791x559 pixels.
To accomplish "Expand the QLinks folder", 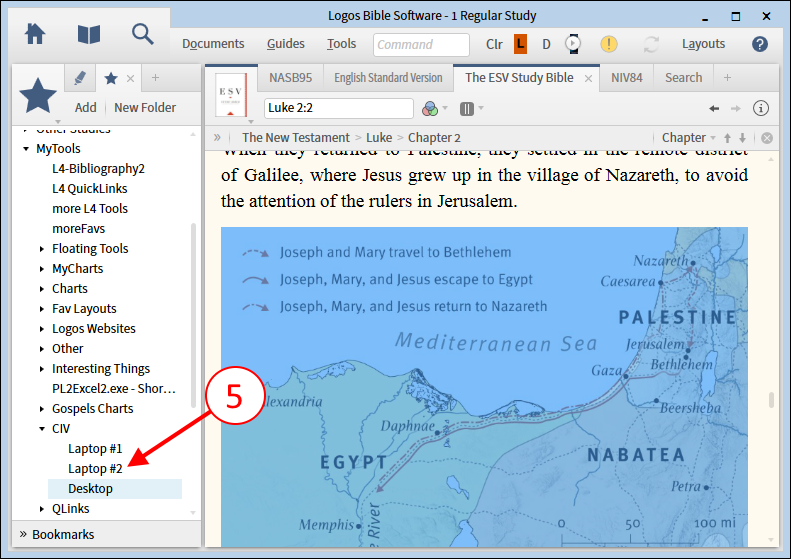I will pos(42,509).
